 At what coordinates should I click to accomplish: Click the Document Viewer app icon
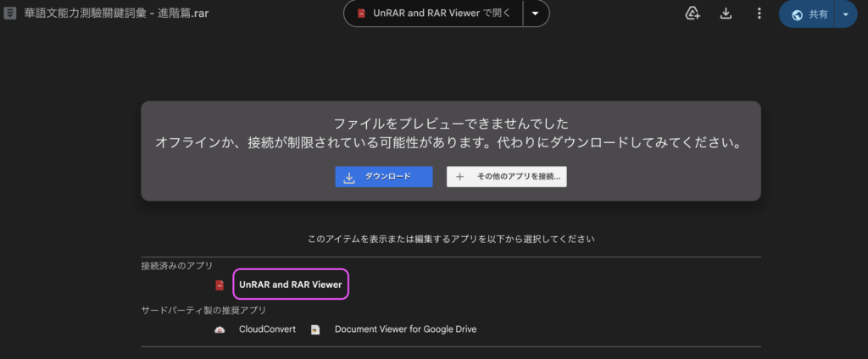tap(315, 329)
